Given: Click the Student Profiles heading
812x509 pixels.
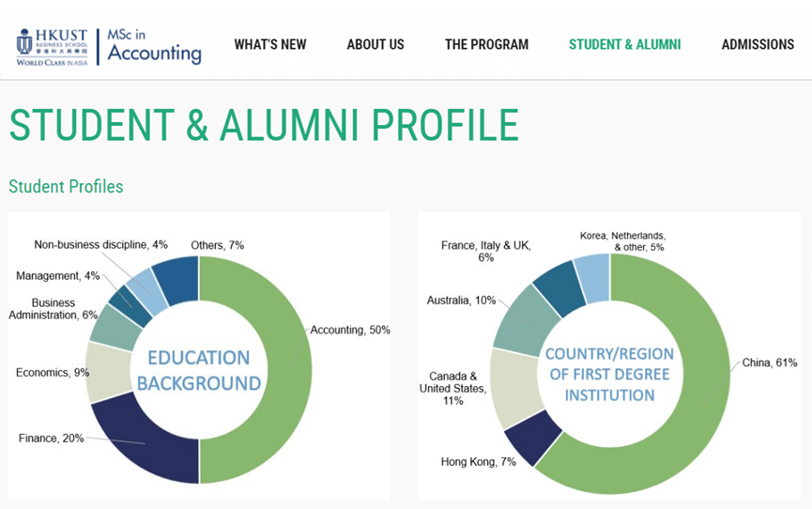Looking at the screenshot, I should (66, 187).
